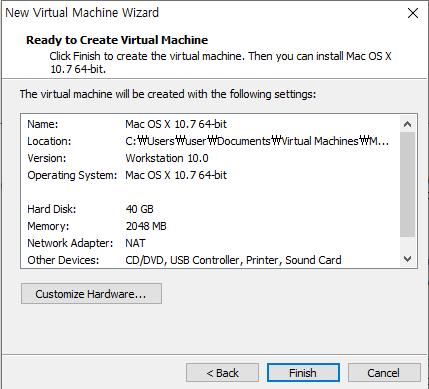
Task: Select the Location path value
Action: click(x=257, y=141)
